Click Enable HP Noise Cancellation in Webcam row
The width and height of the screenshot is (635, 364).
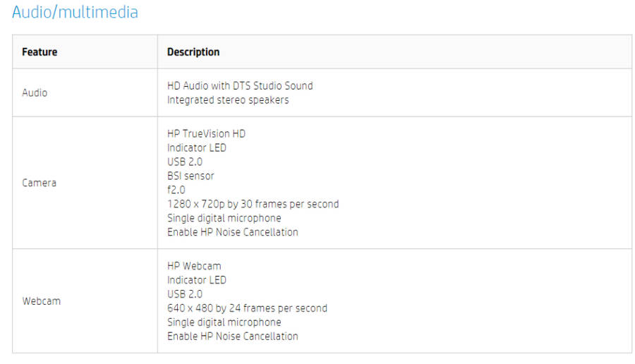point(232,336)
